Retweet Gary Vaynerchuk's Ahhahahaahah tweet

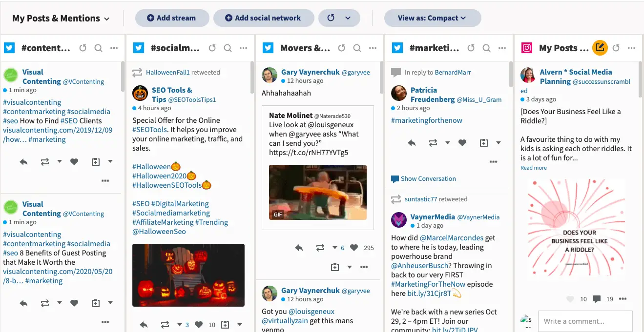pyautogui.click(x=320, y=248)
